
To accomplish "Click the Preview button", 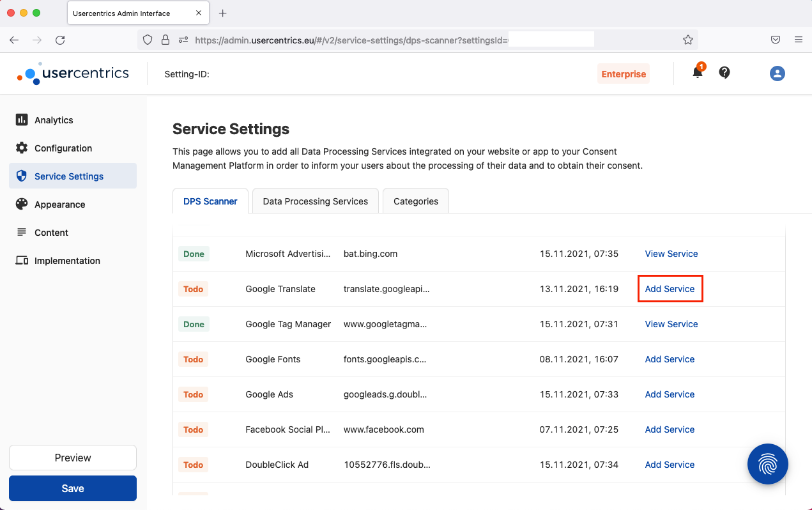I will [x=73, y=458].
